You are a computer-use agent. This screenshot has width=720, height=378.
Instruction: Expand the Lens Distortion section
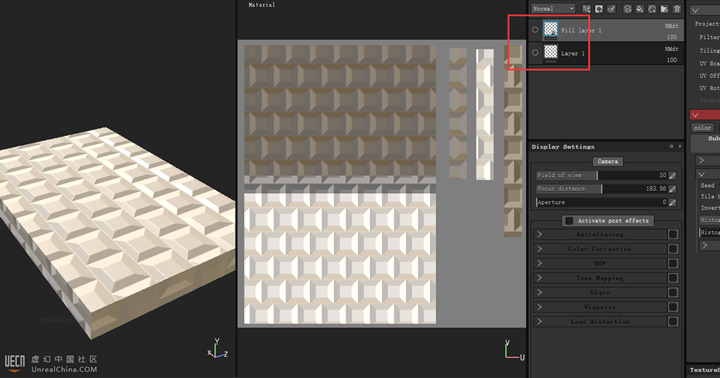(540, 322)
